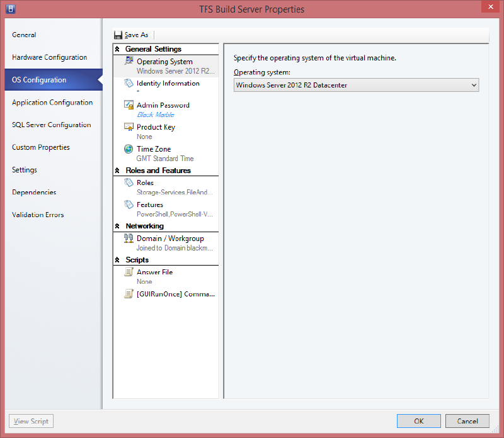Click the Save As toolbar label
Viewport: 504px width, 438px height.
point(136,35)
